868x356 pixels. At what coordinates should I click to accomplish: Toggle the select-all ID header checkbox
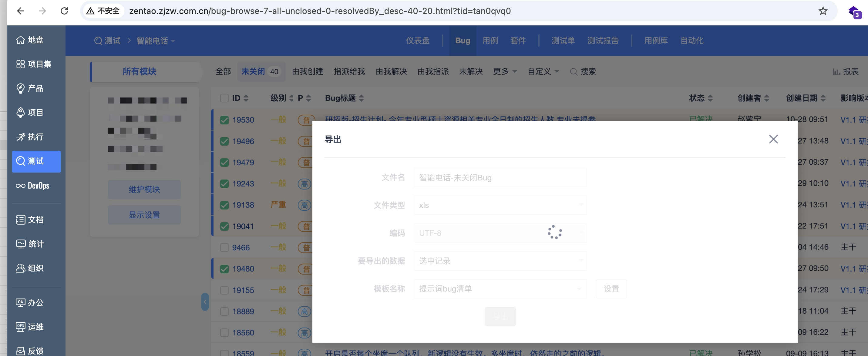point(224,98)
